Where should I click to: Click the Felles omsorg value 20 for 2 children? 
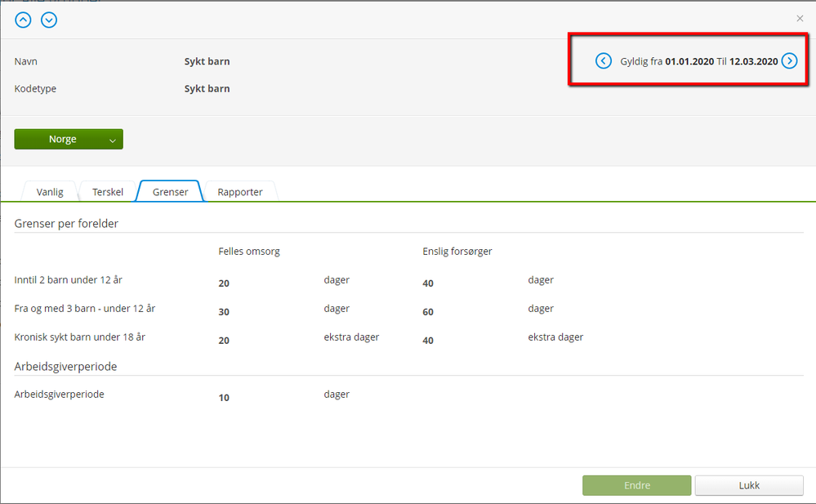point(224,283)
